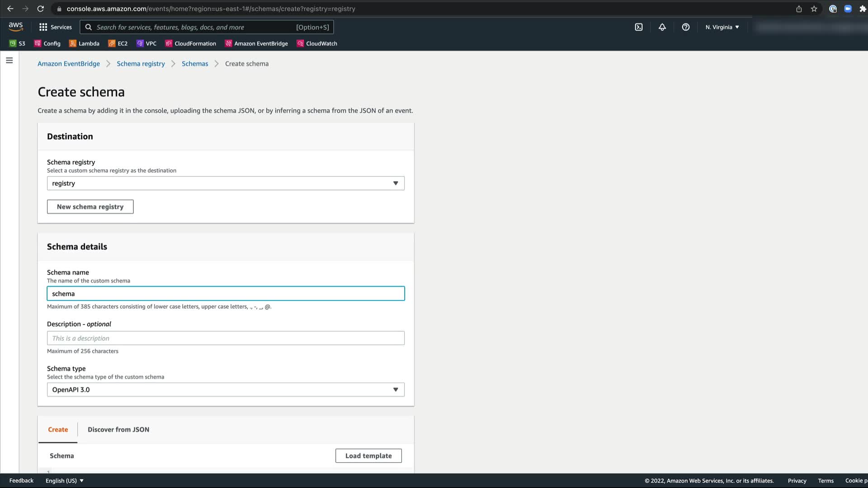Select the Create tab
Viewport: 868px width, 488px height.
[x=58, y=429]
